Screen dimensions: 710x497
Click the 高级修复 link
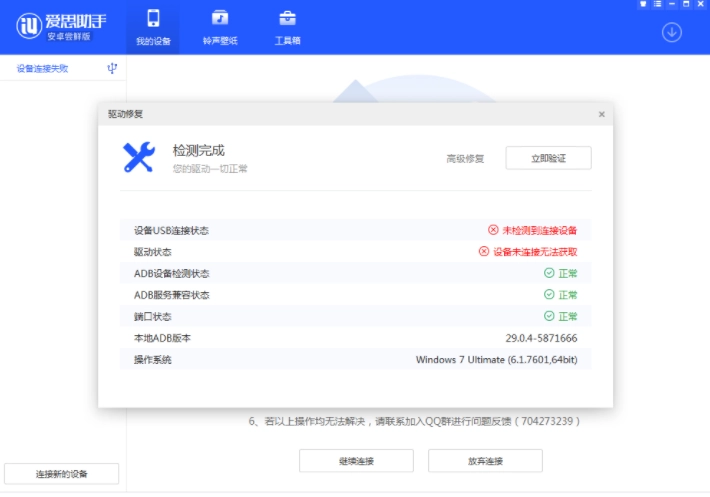pos(465,159)
